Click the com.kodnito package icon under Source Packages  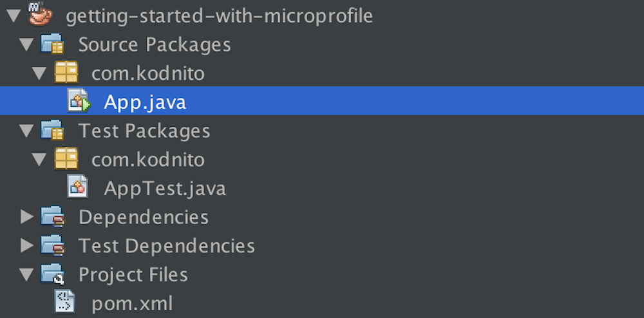(66, 73)
